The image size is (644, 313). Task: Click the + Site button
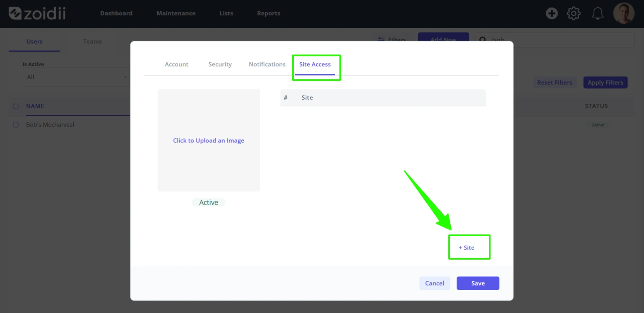point(467,248)
